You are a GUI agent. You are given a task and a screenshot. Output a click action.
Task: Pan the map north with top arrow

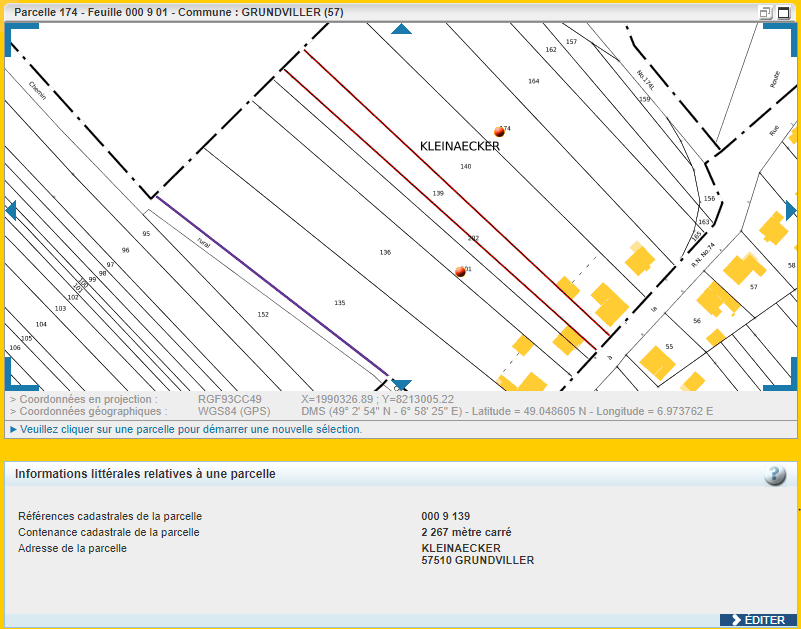click(x=401, y=29)
